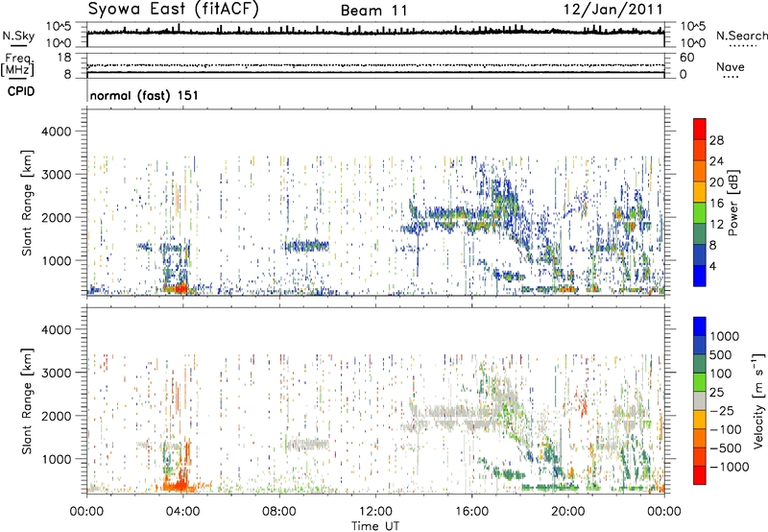Image resolution: width=768 pixels, height=532 pixels.
Task: Select the 'Beam 11' heading
Action: (x=374, y=11)
